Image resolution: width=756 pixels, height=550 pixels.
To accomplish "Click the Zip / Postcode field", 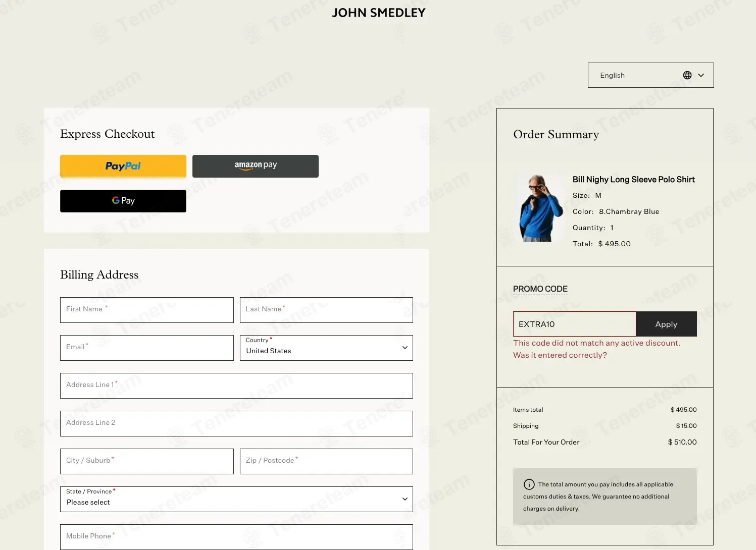I will pos(326,461).
